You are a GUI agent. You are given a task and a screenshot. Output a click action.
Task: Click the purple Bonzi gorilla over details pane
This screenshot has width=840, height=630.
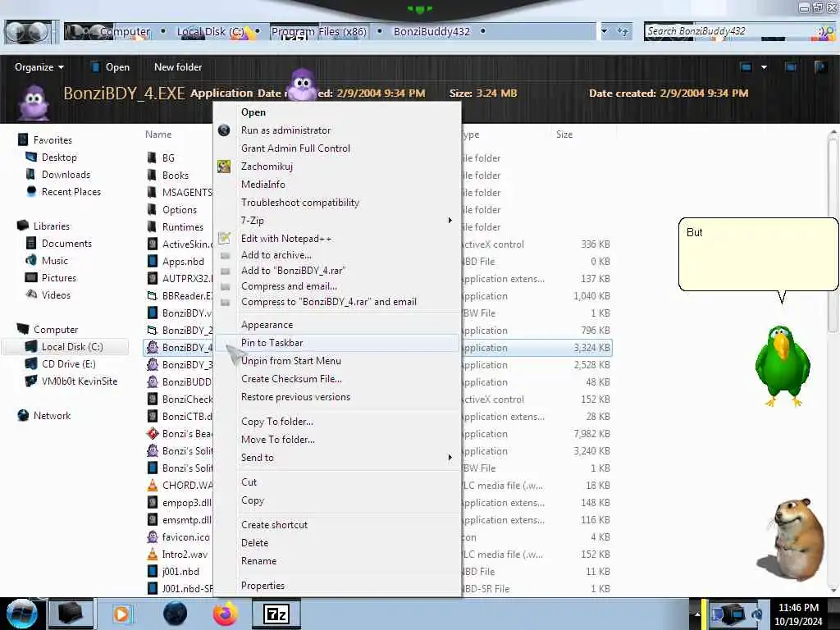(303, 84)
